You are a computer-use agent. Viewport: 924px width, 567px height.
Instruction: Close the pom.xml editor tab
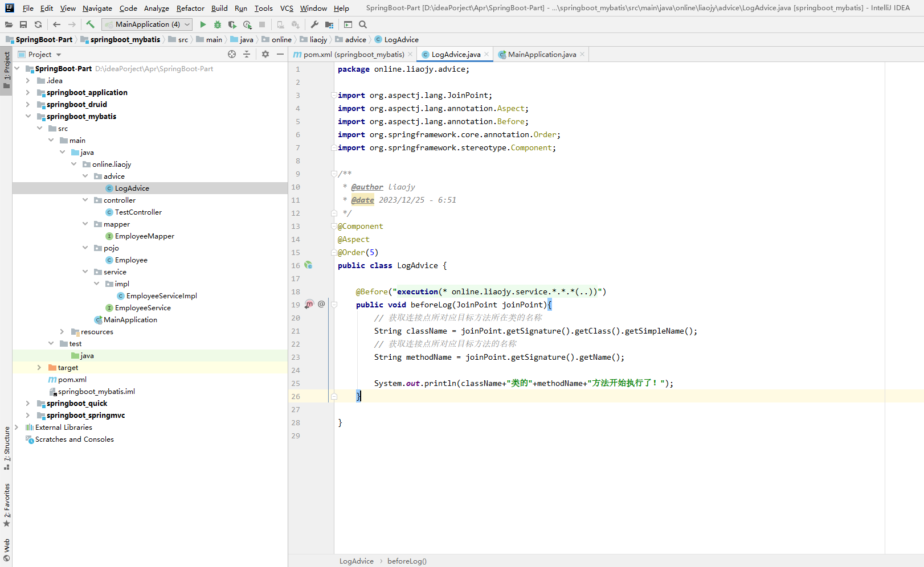point(410,55)
